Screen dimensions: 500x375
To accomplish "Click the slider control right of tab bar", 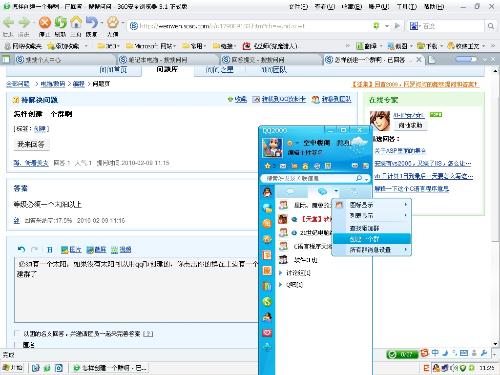I will (466, 59).
